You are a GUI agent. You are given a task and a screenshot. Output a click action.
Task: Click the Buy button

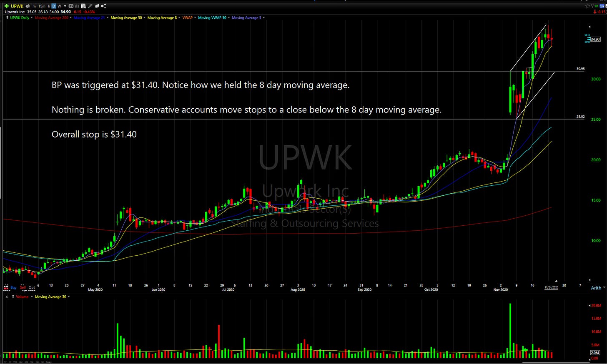13,287
